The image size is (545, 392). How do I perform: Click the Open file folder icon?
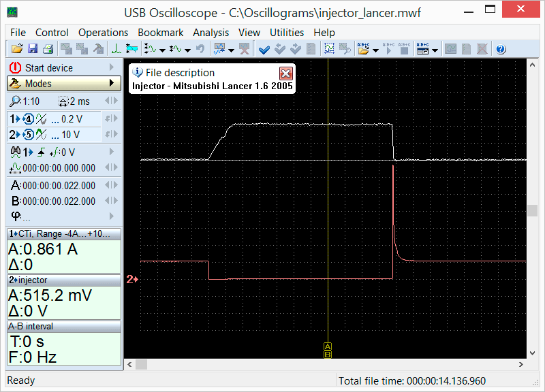pyautogui.click(x=16, y=49)
